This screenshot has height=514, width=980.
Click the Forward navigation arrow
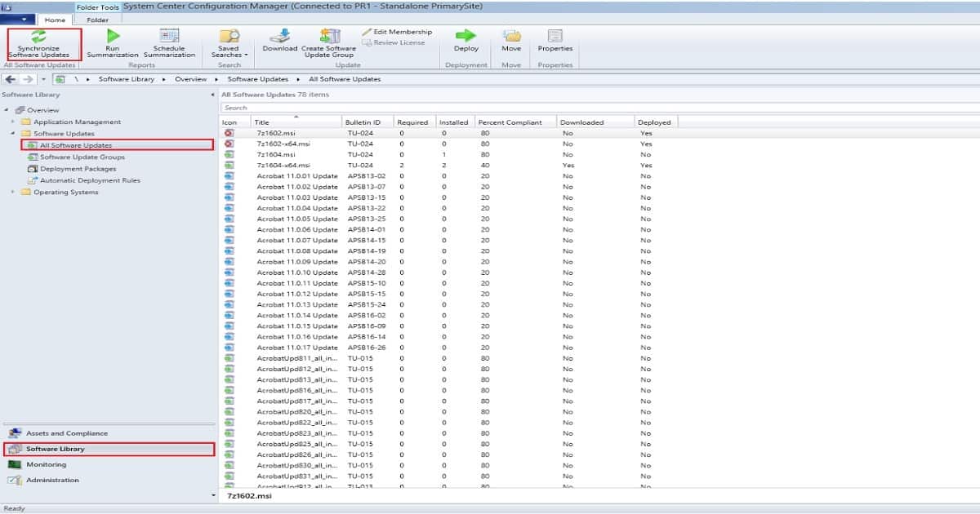pyautogui.click(x=29, y=79)
